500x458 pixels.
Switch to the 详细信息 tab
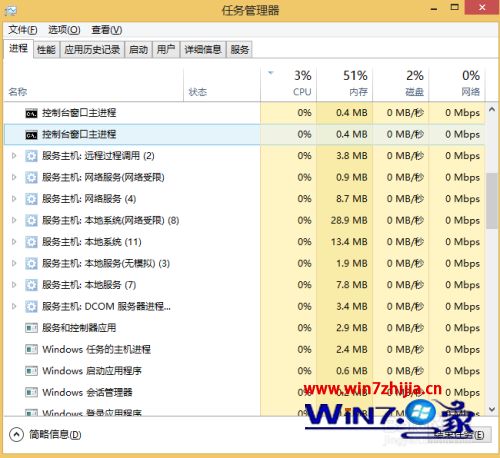[x=203, y=50]
